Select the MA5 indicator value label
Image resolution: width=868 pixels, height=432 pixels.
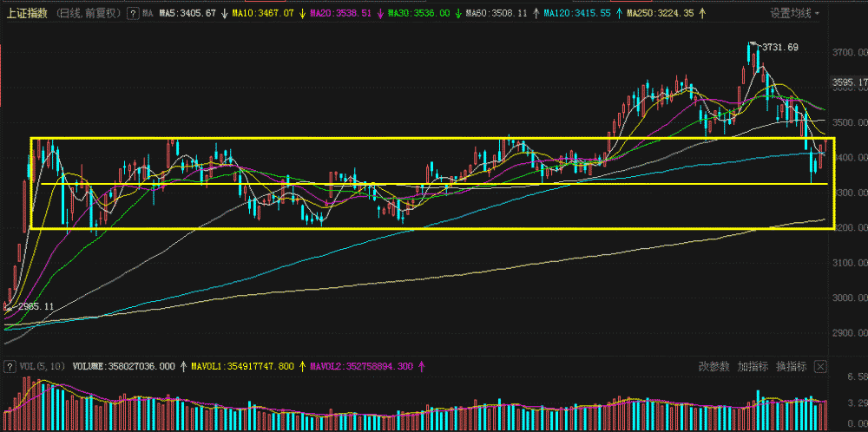(x=188, y=14)
